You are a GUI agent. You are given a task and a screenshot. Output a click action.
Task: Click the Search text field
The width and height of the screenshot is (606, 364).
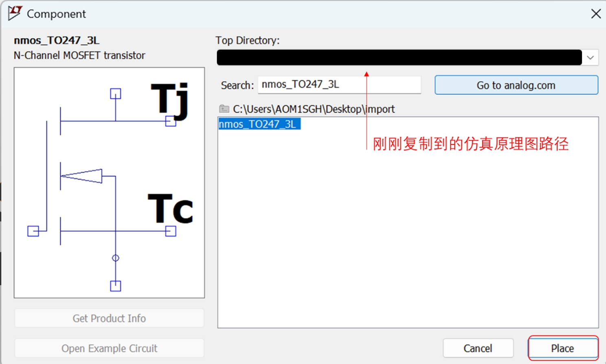pos(339,85)
